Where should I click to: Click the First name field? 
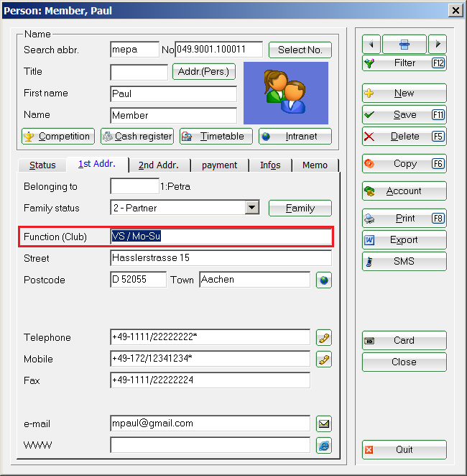point(173,93)
